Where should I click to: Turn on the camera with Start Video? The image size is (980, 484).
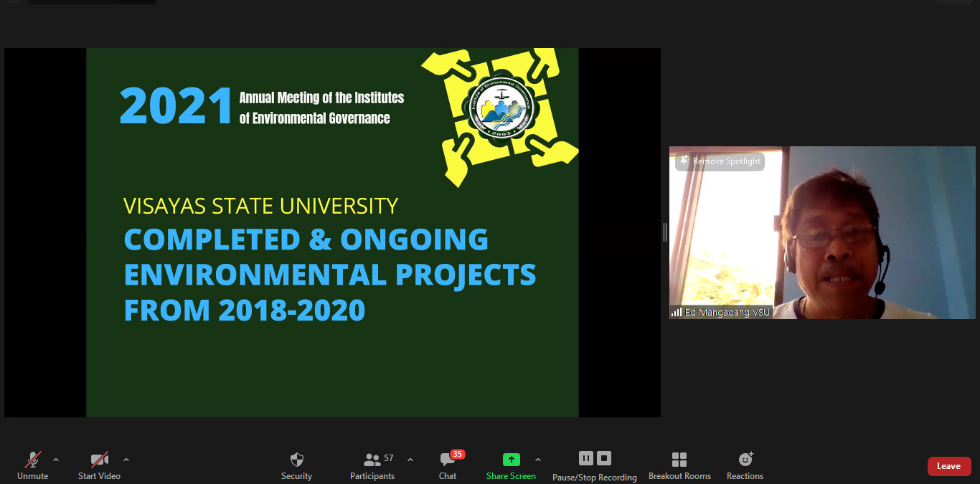pos(99,465)
